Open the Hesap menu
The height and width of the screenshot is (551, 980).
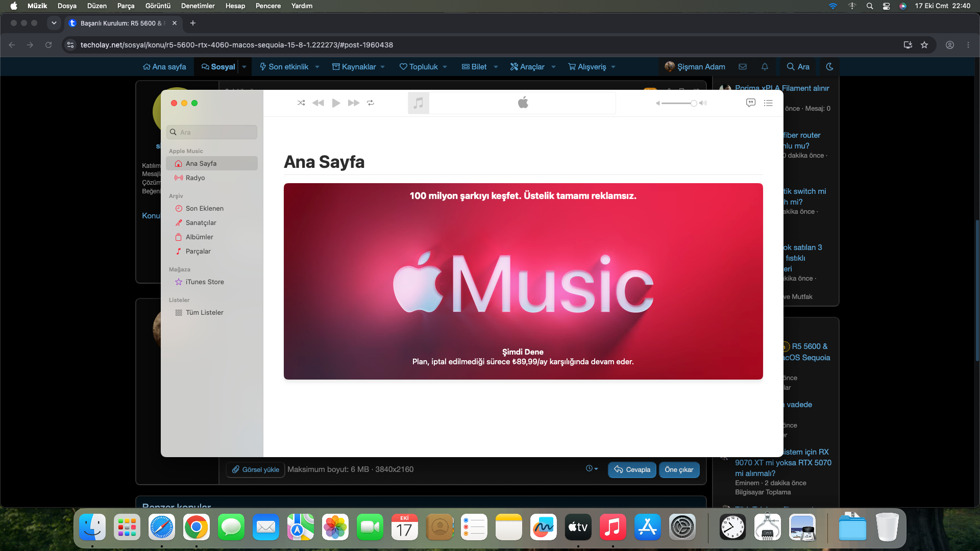(x=235, y=6)
